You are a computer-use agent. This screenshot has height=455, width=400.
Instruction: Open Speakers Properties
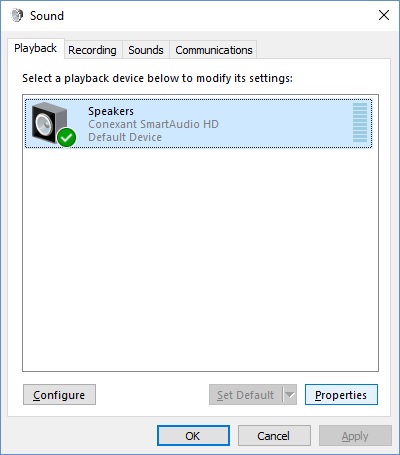[x=341, y=395]
